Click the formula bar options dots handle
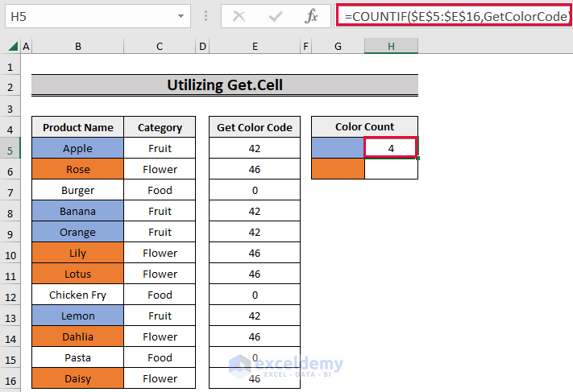This screenshot has height=392, width=573. click(x=206, y=16)
